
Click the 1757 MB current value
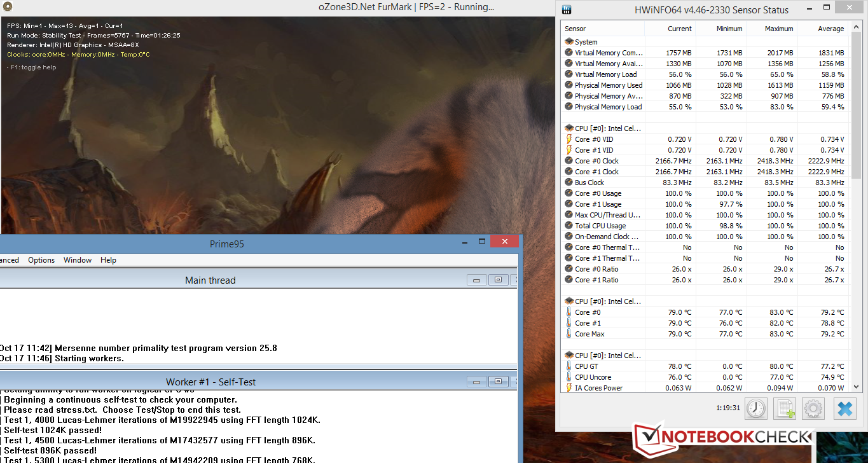click(679, 53)
